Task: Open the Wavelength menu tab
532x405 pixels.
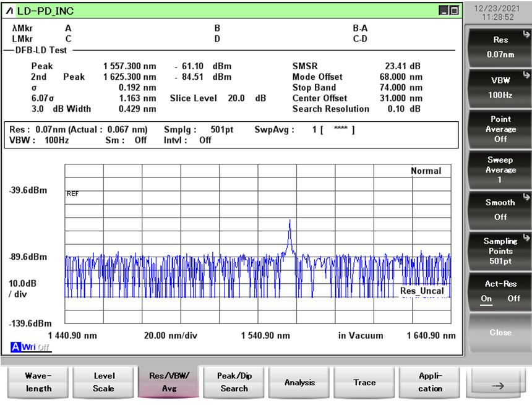Action: pos(38,382)
